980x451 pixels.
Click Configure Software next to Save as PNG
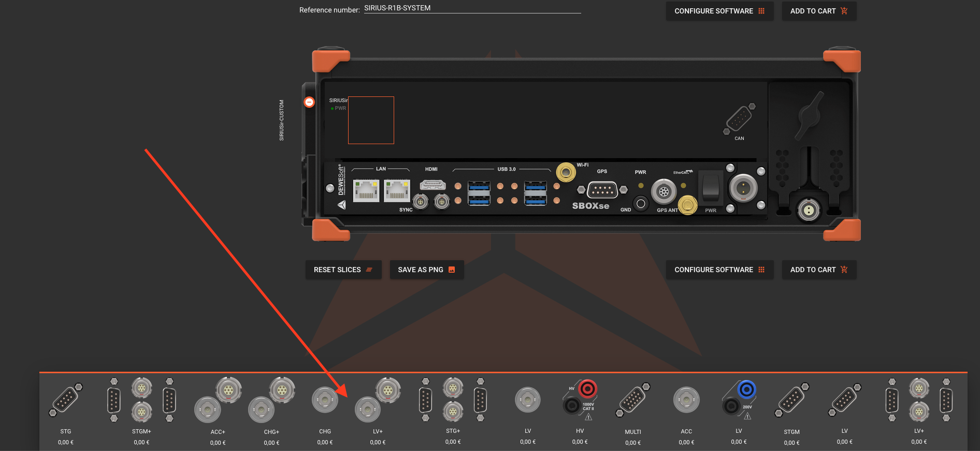719,270
